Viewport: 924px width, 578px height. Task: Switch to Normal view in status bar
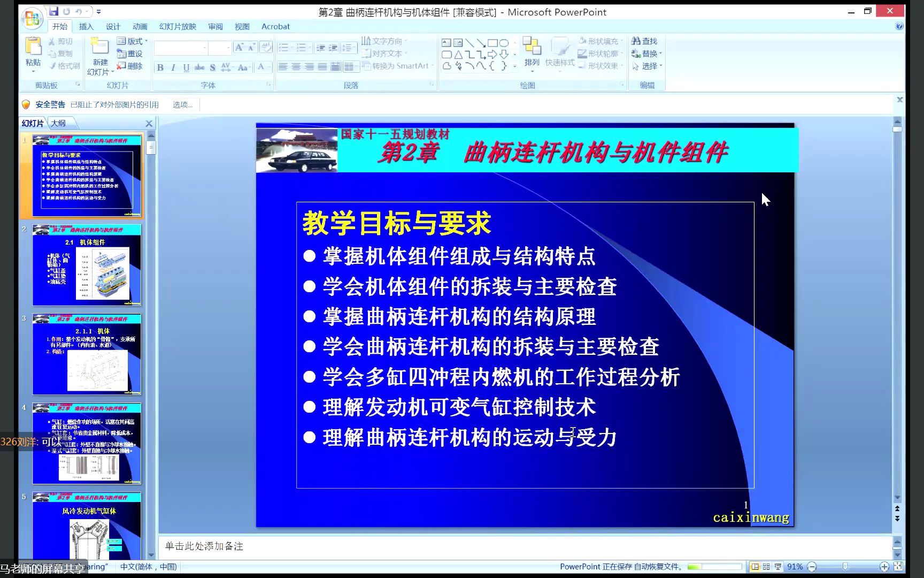click(755, 567)
